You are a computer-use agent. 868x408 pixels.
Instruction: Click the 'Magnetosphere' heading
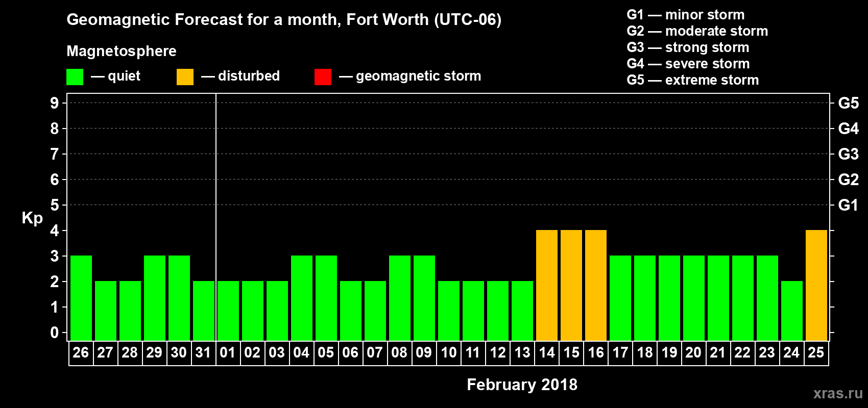coord(122,51)
